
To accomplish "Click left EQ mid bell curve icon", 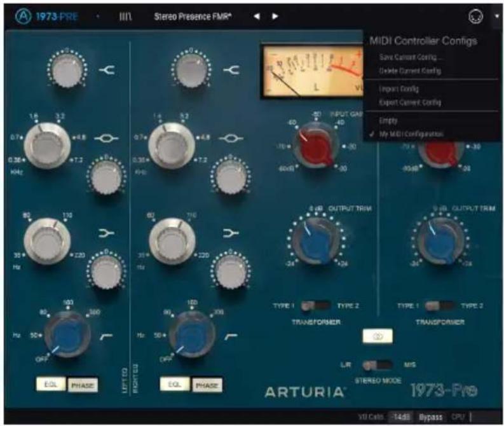I will [107, 138].
